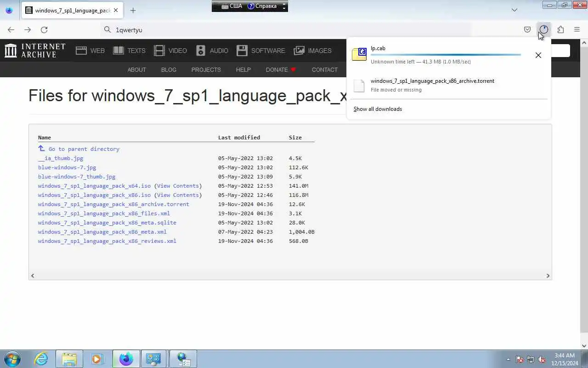
Task: Go forward with the forward arrow
Action: 28,29
